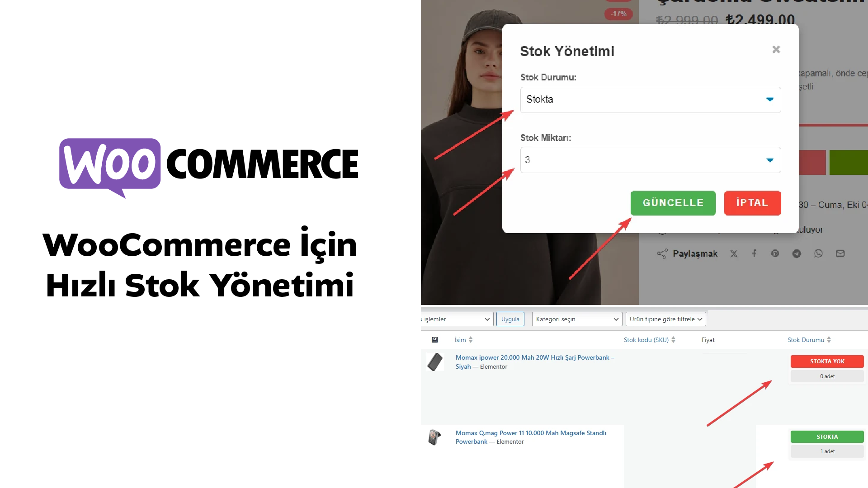868x488 pixels.
Task: Click the Pinterest share icon
Action: (x=775, y=254)
